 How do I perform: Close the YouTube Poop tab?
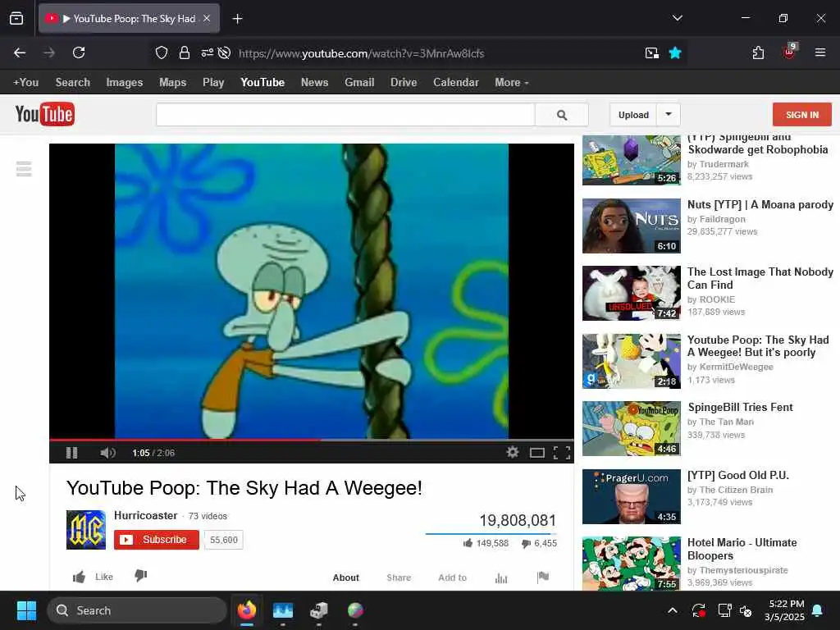pyautogui.click(x=207, y=18)
